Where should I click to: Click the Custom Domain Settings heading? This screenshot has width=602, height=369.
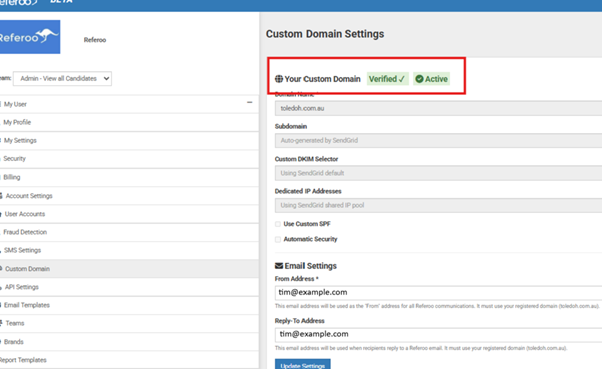pos(325,34)
